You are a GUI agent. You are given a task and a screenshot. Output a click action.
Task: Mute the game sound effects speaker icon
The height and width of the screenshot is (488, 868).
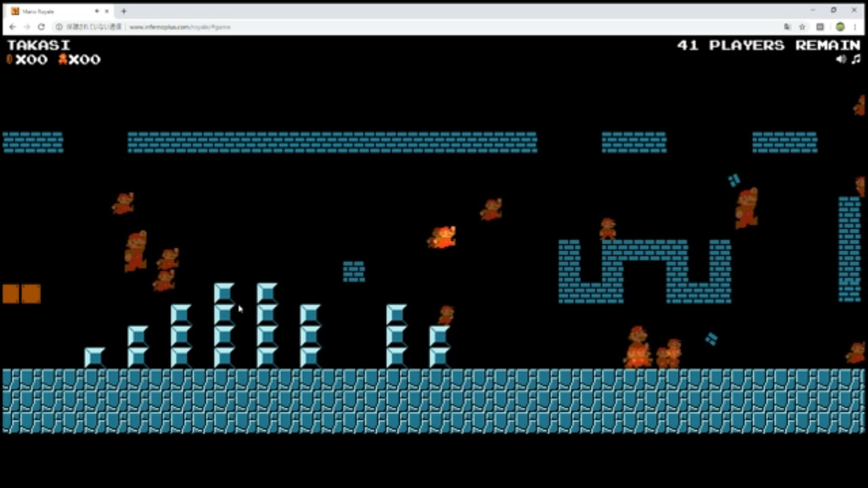click(x=841, y=59)
